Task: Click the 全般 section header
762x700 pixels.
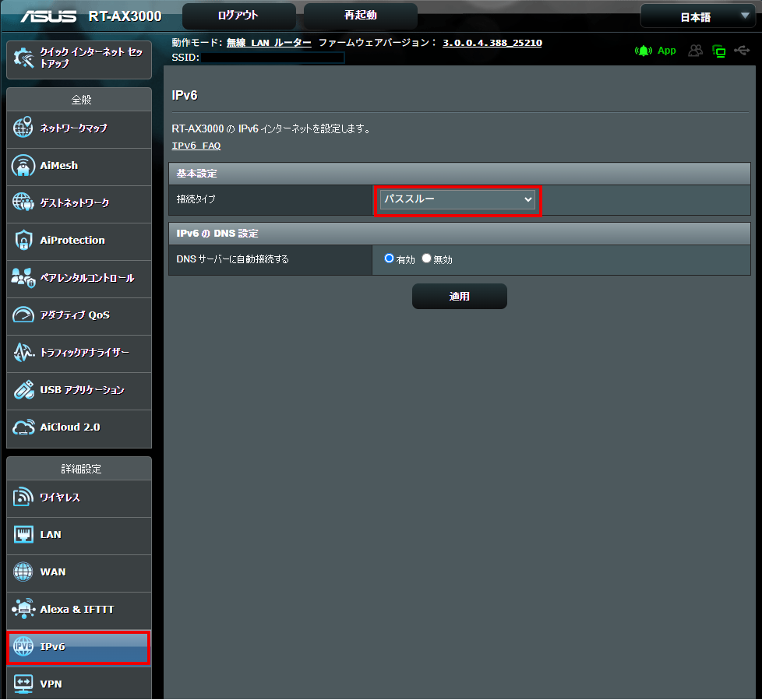Action: click(79, 100)
